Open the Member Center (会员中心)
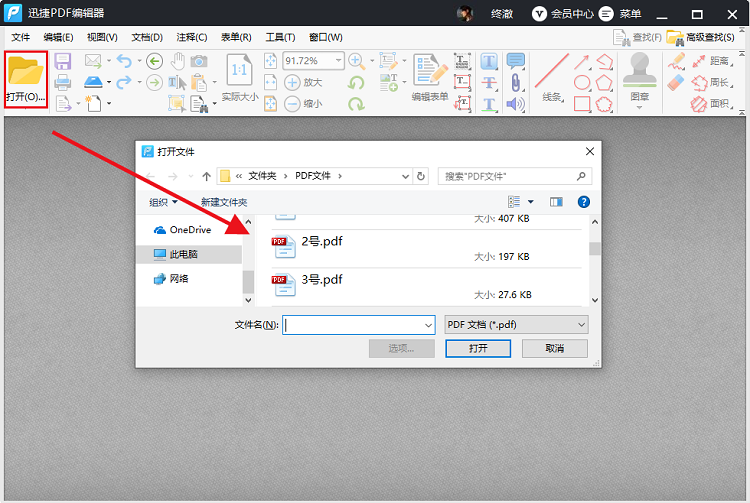750x503 pixels. 562,14
